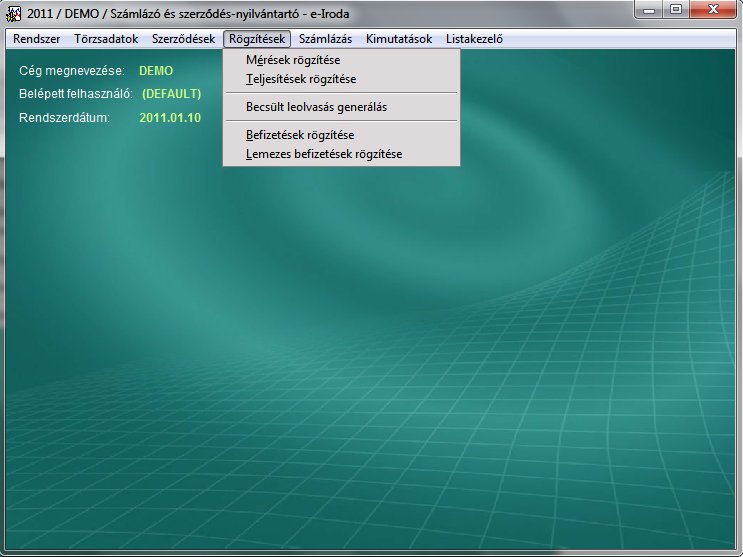
Task: Choose Teljesítések rögzítése from the menu
Action: click(300, 79)
